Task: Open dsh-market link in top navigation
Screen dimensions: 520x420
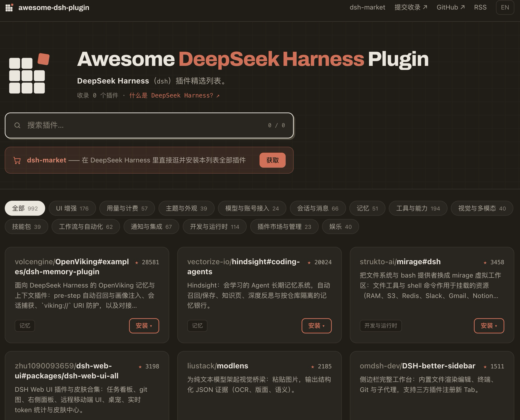Action: [367, 8]
